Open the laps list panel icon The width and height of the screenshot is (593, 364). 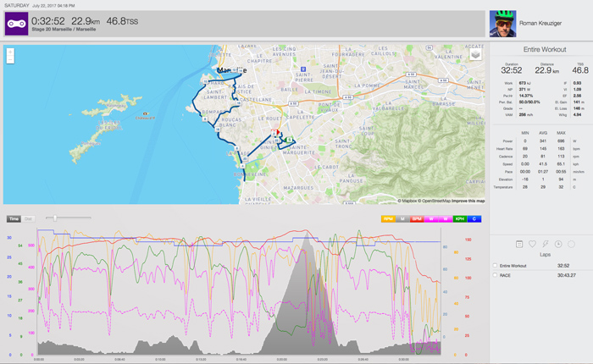coord(519,244)
